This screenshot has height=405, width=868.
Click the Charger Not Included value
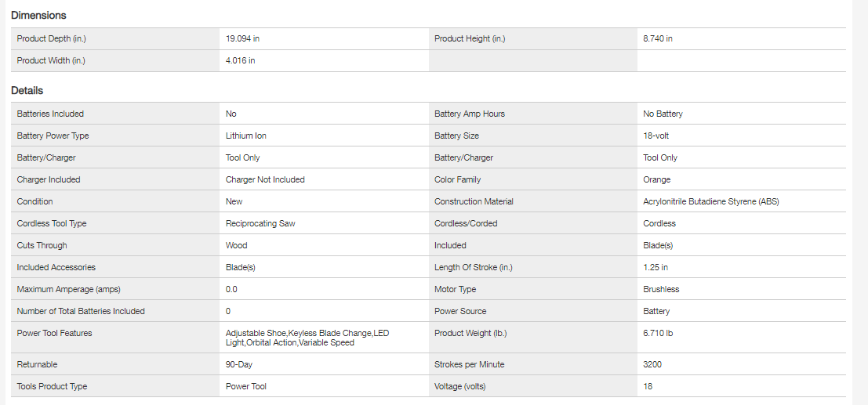pyautogui.click(x=265, y=179)
